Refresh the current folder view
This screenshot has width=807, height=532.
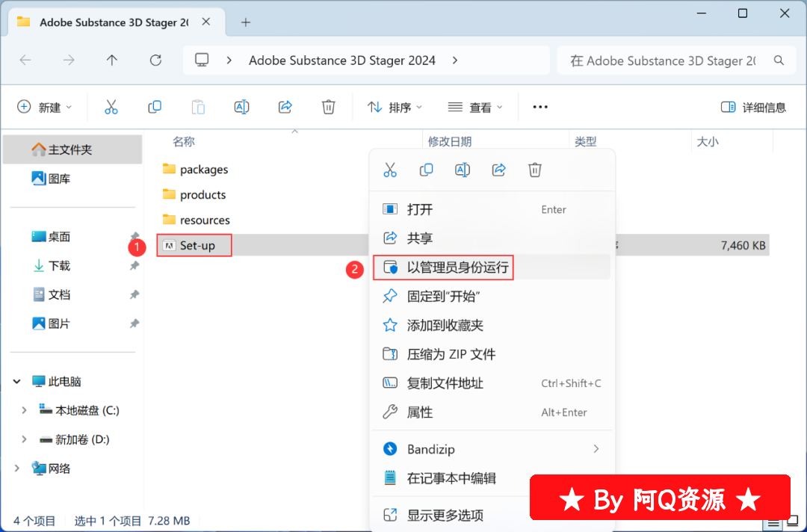point(155,61)
